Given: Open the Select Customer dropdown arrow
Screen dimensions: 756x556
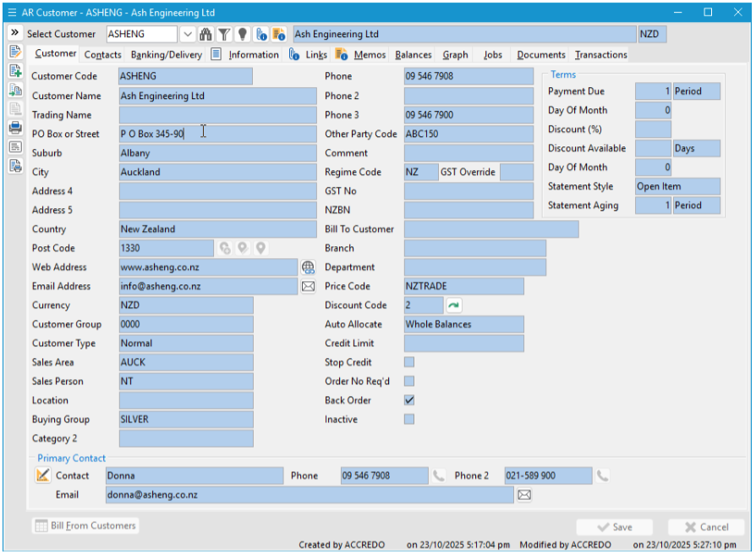Looking at the screenshot, I should click(x=188, y=34).
